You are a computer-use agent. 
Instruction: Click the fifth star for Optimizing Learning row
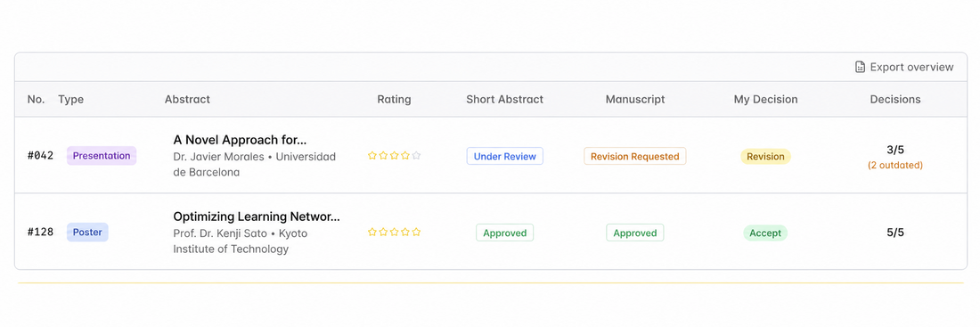pyautogui.click(x=416, y=232)
